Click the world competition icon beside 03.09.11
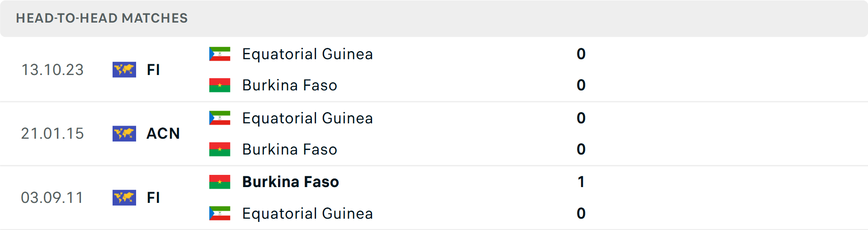 point(124,197)
